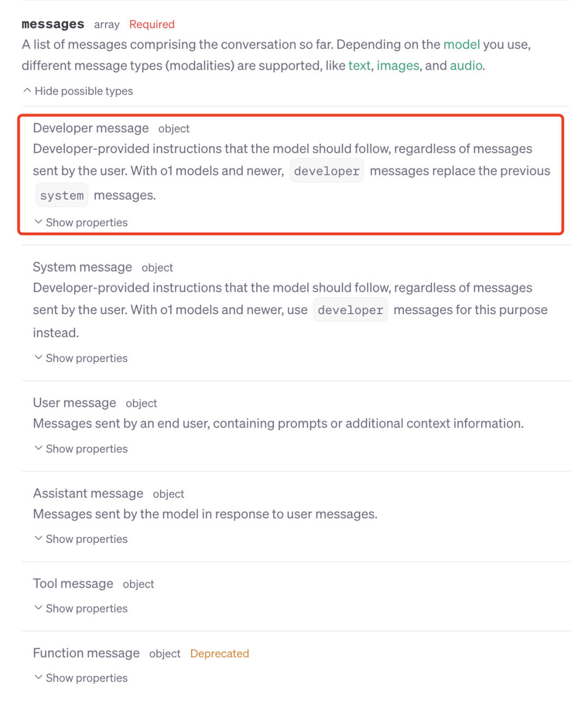Open the audio modality link
The image size is (588, 710).
[x=466, y=66]
